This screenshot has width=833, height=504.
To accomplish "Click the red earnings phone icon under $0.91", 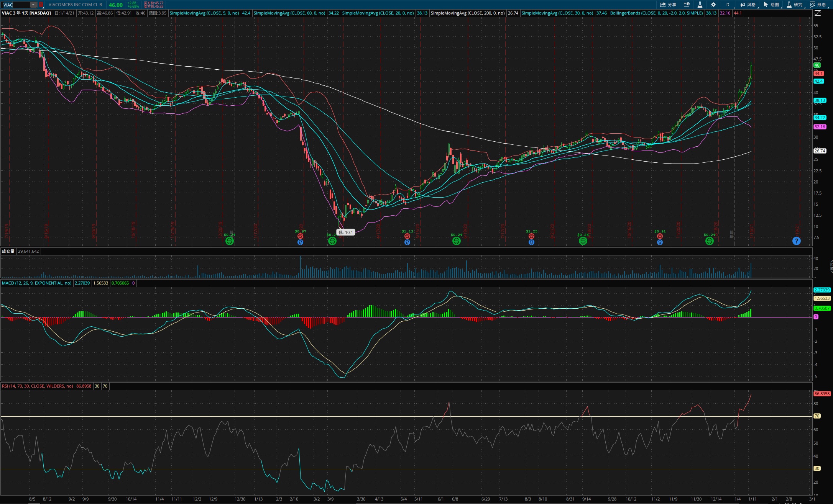I will [660, 236].
